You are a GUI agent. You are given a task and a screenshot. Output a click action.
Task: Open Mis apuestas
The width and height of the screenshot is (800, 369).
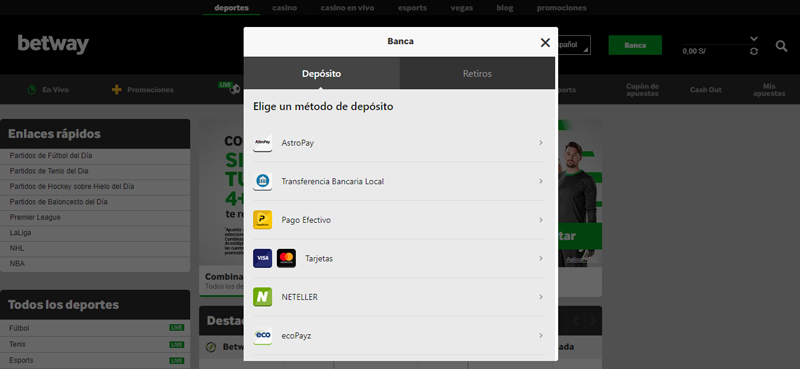(x=769, y=90)
